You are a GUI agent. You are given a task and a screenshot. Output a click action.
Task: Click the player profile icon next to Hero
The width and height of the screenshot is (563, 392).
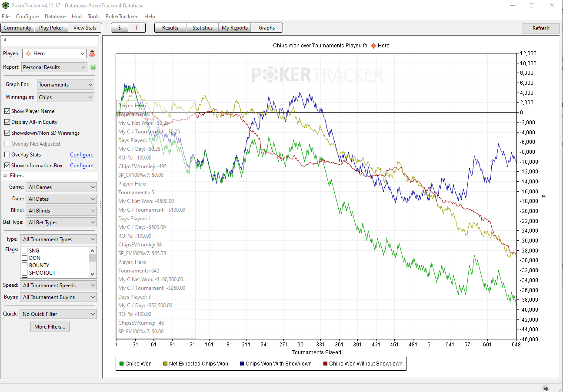[92, 53]
